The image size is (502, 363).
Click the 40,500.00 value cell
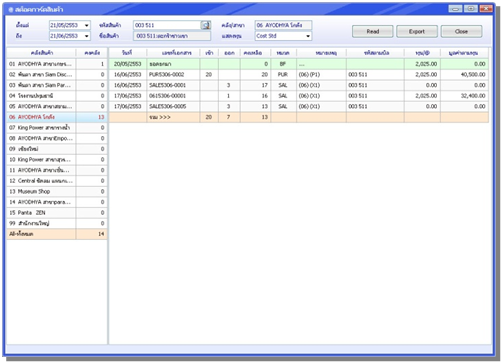point(464,75)
